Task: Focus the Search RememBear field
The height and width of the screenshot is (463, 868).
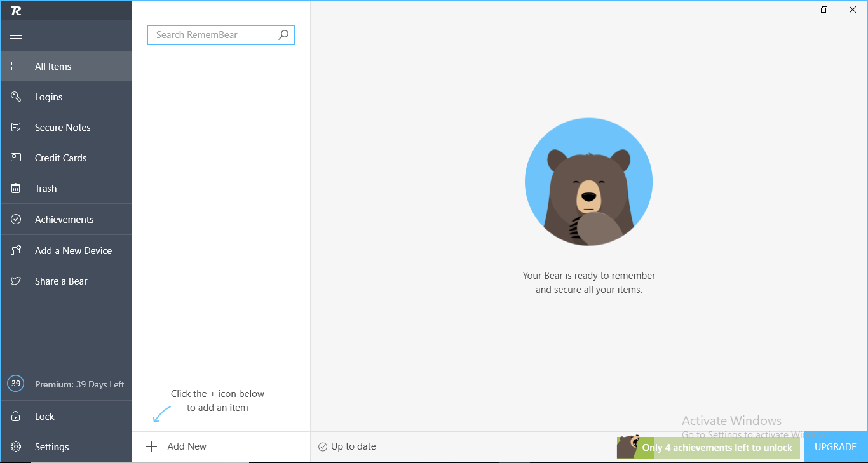Action: click(x=220, y=35)
